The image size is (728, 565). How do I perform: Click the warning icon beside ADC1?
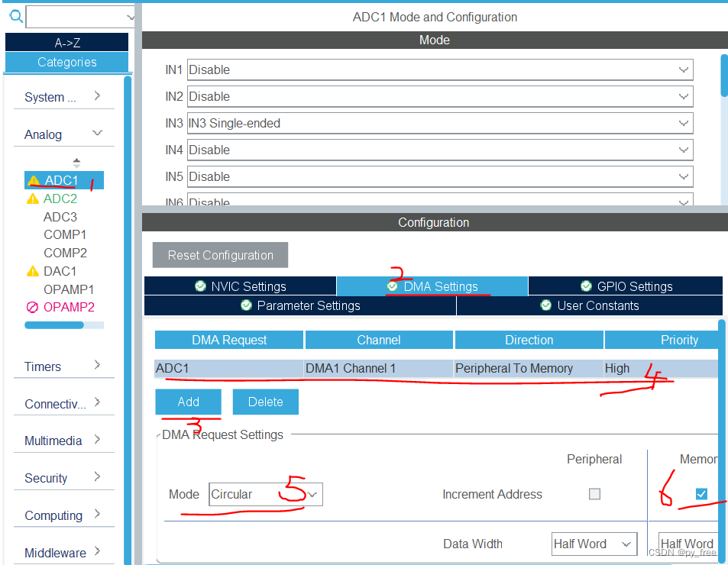34,180
